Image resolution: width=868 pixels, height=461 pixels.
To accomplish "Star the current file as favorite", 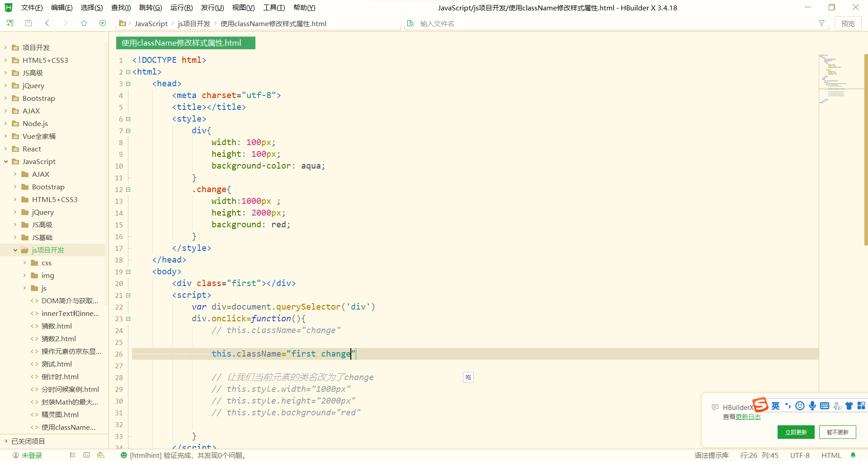I will click(x=84, y=23).
